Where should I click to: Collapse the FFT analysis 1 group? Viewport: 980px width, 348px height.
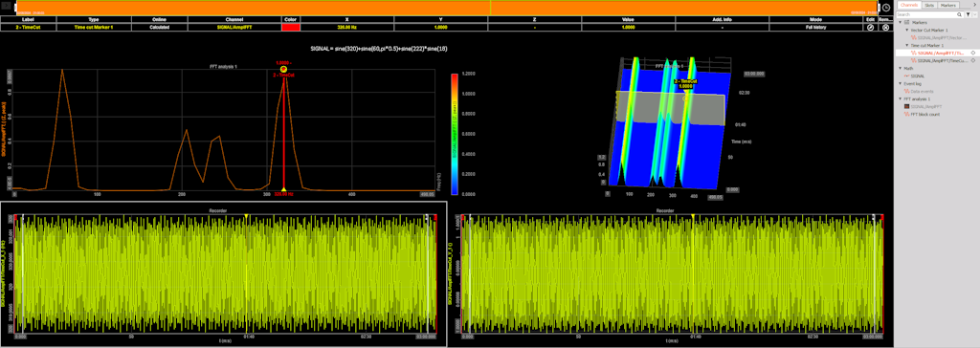tap(901, 98)
